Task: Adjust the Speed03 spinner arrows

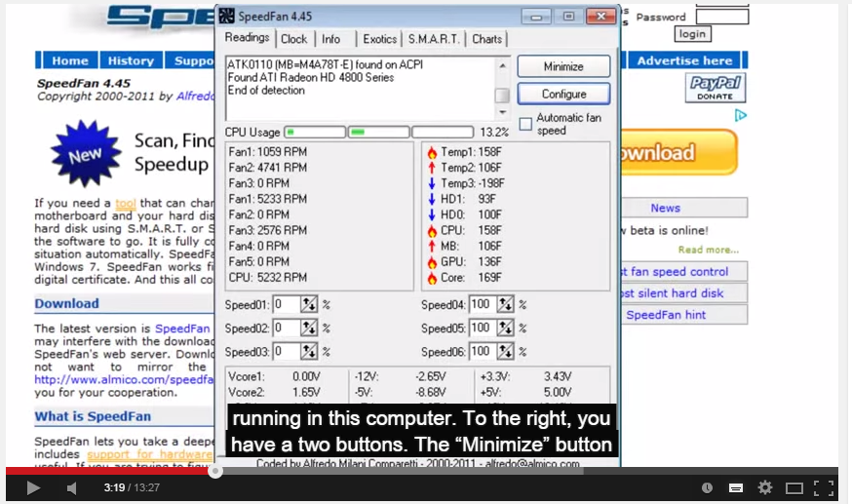Action: click(x=309, y=351)
